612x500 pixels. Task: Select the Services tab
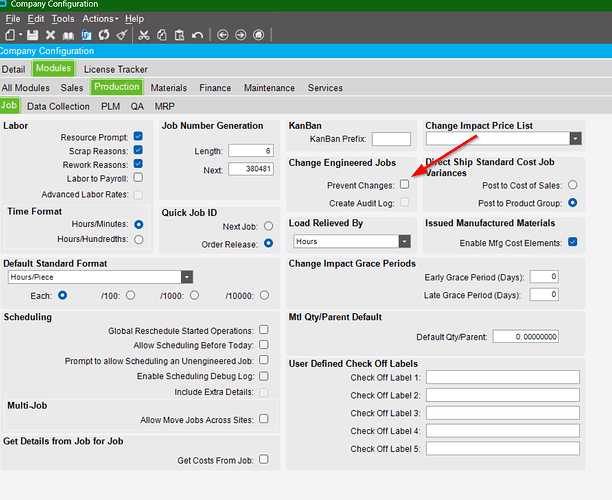coord(325,88)
